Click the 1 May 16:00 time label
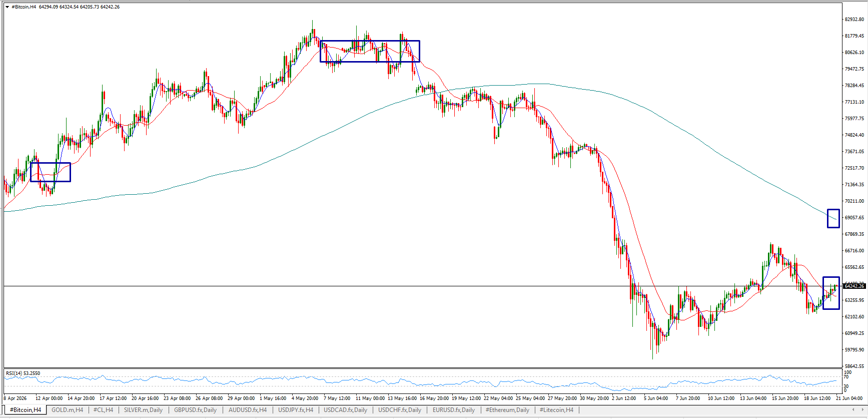Screen dimensions: 868x419 273,398
